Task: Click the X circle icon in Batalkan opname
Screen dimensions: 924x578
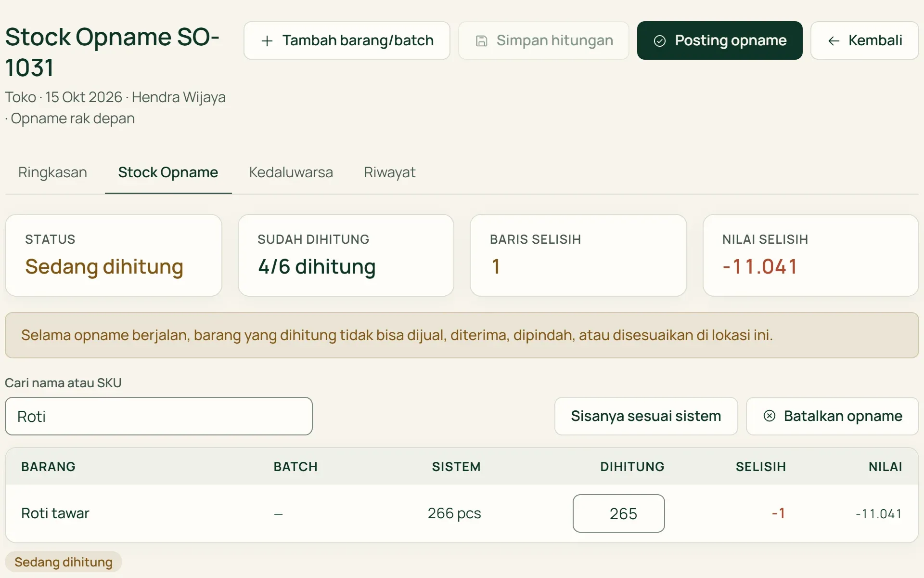Action: 770,416
